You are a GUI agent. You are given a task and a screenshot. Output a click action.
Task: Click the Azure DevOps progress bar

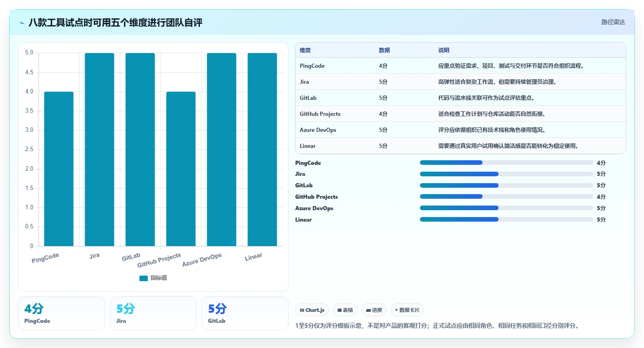click(506, 208)
